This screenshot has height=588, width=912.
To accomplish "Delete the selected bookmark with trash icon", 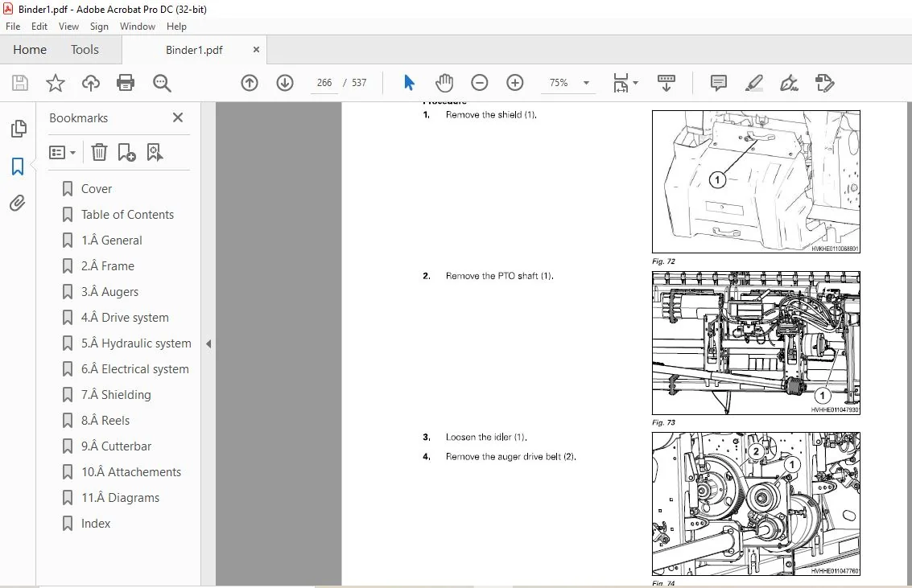I will [x=99, y=152].
